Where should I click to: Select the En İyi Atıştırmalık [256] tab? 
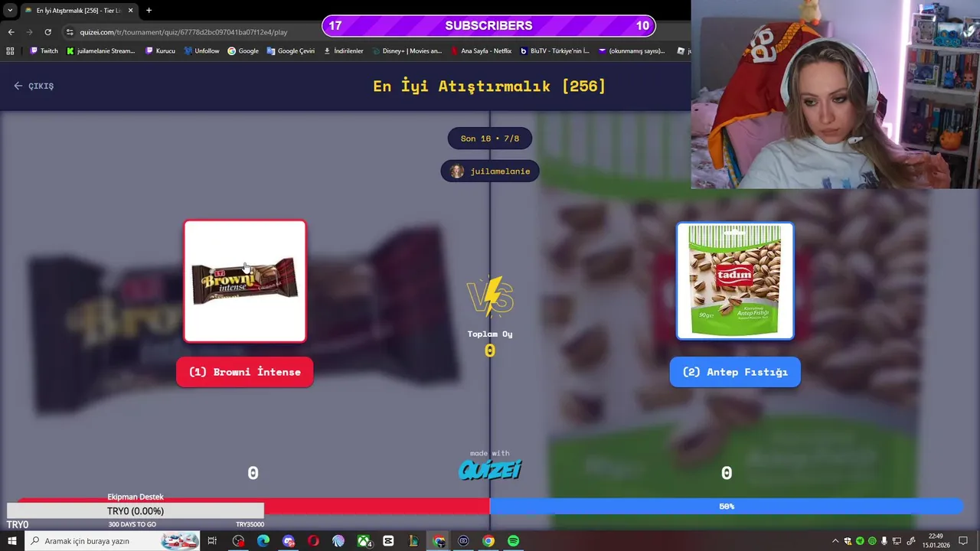(x=79, y=11)
